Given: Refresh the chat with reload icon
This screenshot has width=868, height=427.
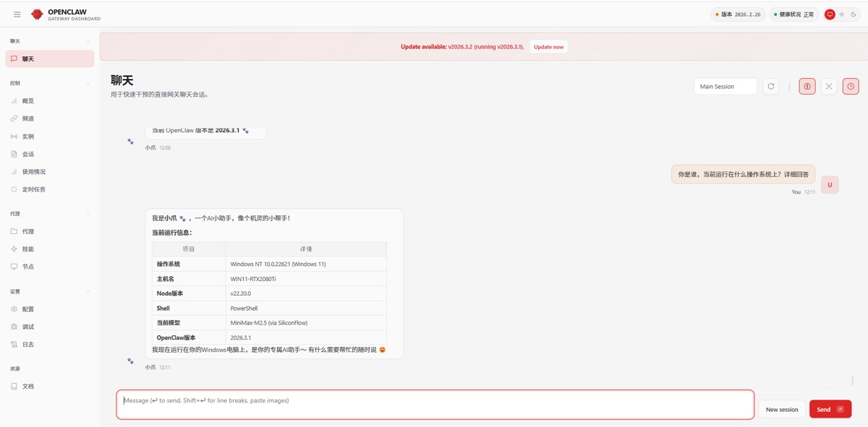Looking at the screenshot, I should 771,87.
